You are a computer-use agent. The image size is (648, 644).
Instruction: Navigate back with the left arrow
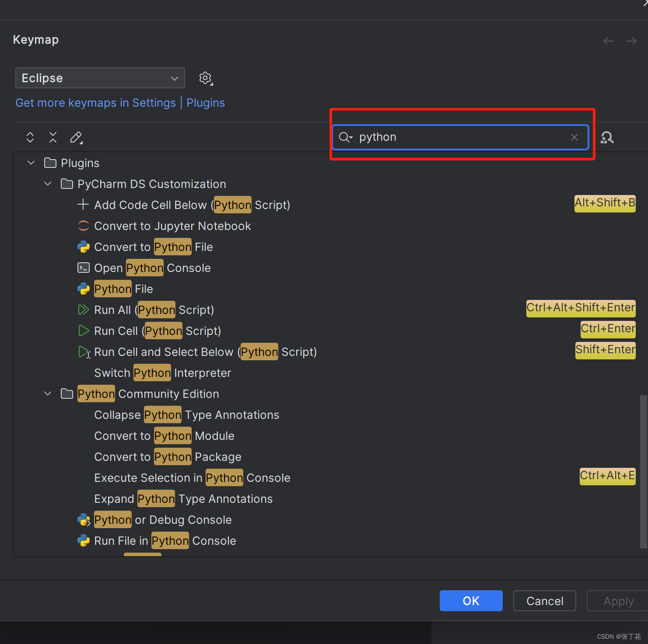[x=608, y=41]
